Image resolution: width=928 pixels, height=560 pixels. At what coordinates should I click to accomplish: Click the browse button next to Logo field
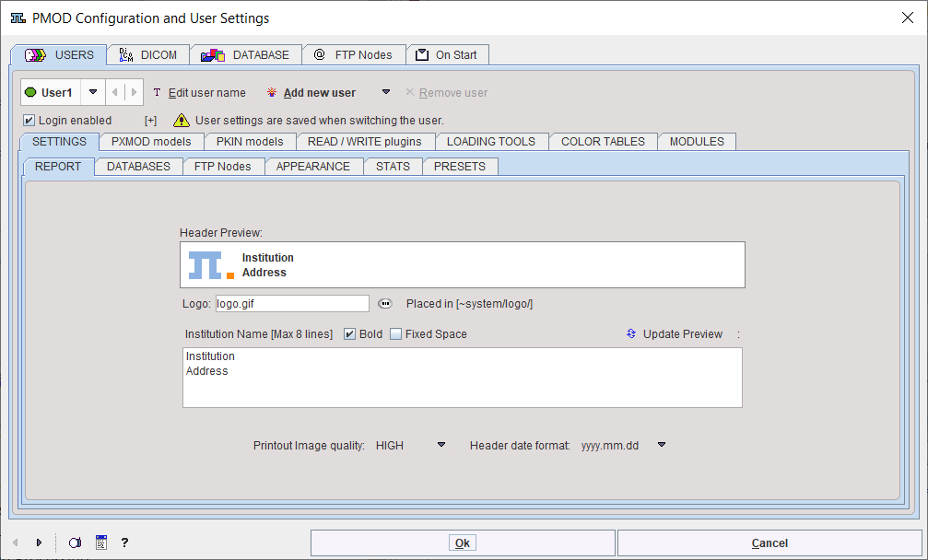coord(385,304)
